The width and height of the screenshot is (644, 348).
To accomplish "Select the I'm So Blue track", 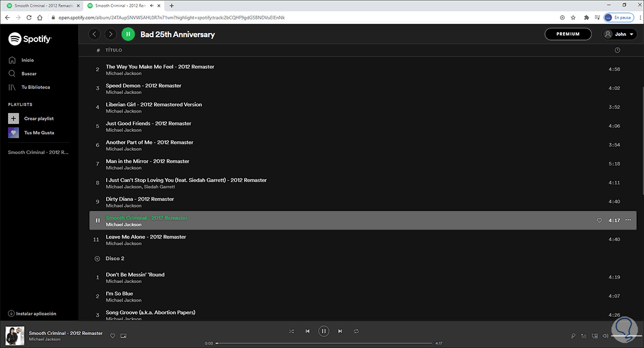I will [x=119, y=293].
